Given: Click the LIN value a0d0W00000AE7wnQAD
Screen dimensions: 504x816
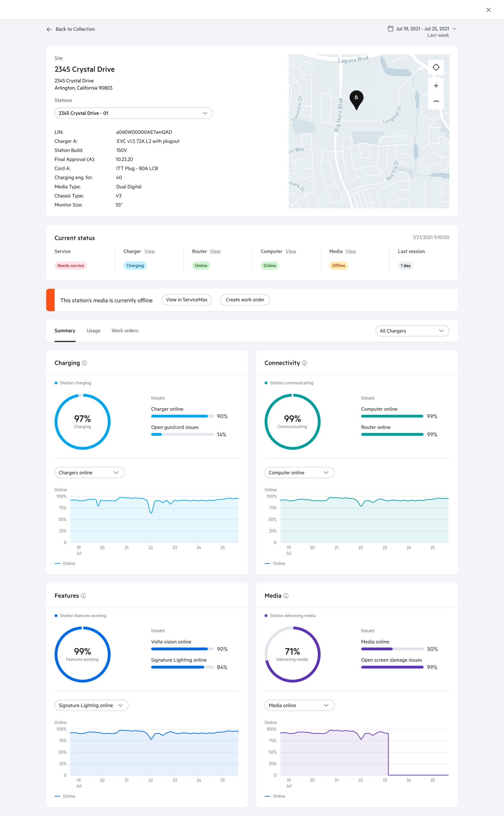Looking at the screenshot, I should [x=144, y=132].
